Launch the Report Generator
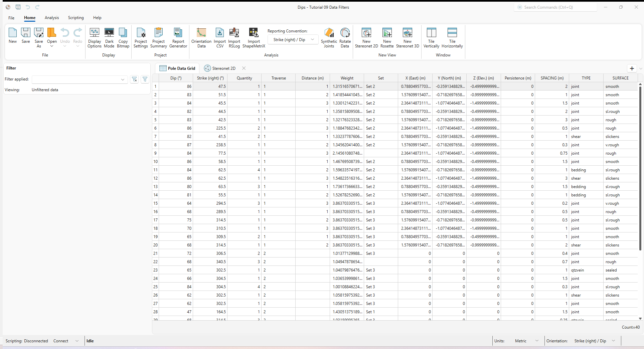The width and height of the screenshot is (644, 349). point(178,37)
